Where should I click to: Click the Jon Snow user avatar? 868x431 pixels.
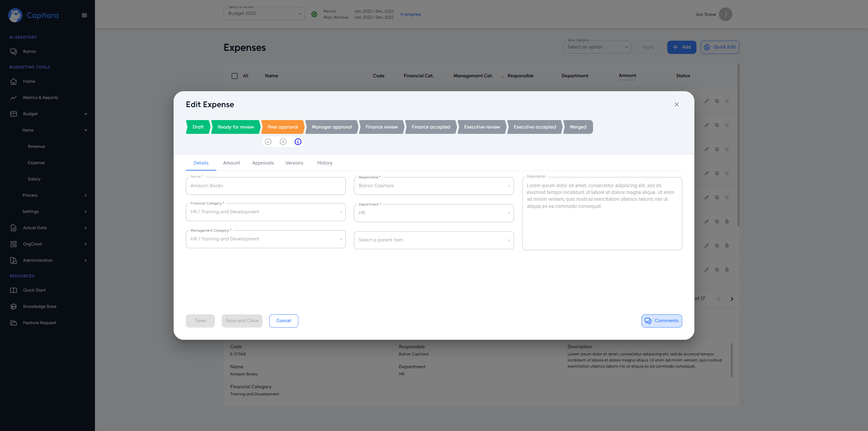click(725, 14)
